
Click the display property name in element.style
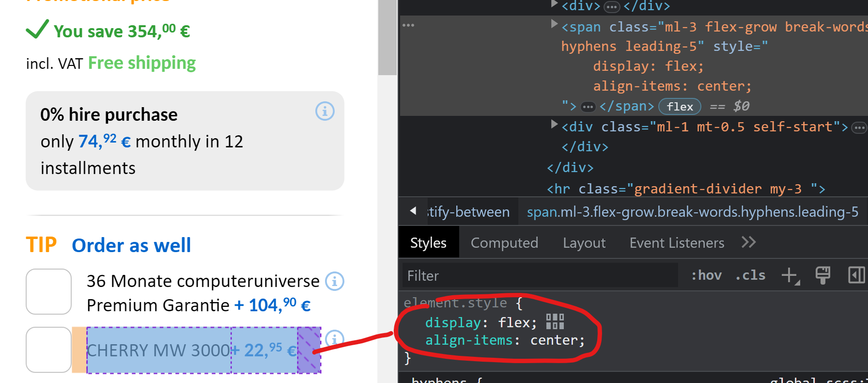[x=453, y=322]
